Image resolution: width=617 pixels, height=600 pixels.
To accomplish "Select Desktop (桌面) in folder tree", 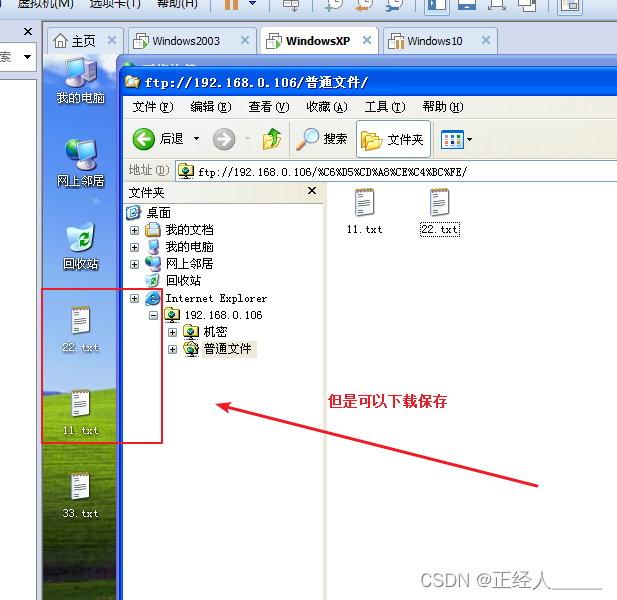I will [x=158, y=213].
